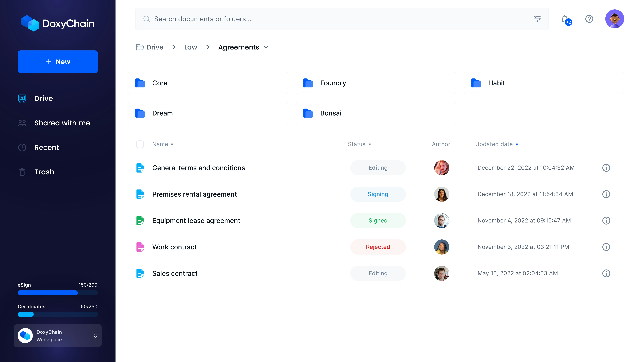Click the Shared with me people icon

click(x=22, y=123)
